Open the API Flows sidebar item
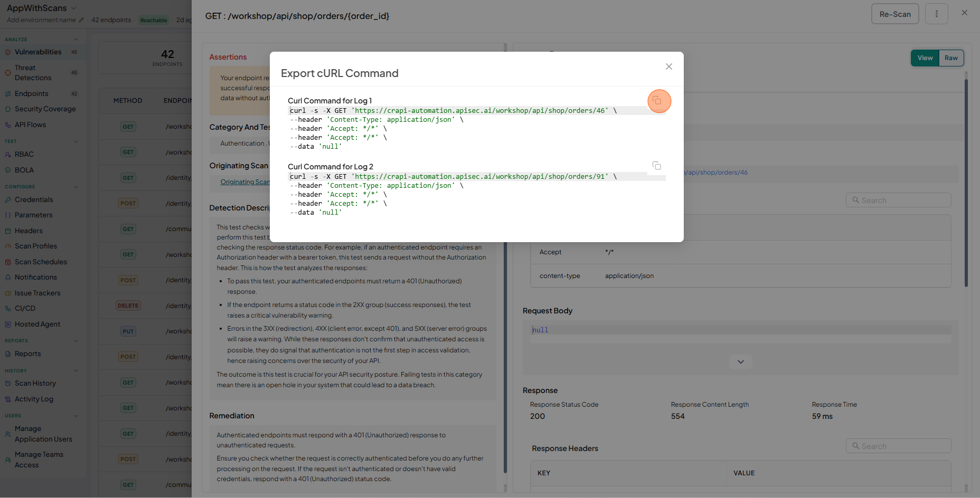The height and width of the screenshot is (498, 980). pyautogui.click(x=30, y=125)
